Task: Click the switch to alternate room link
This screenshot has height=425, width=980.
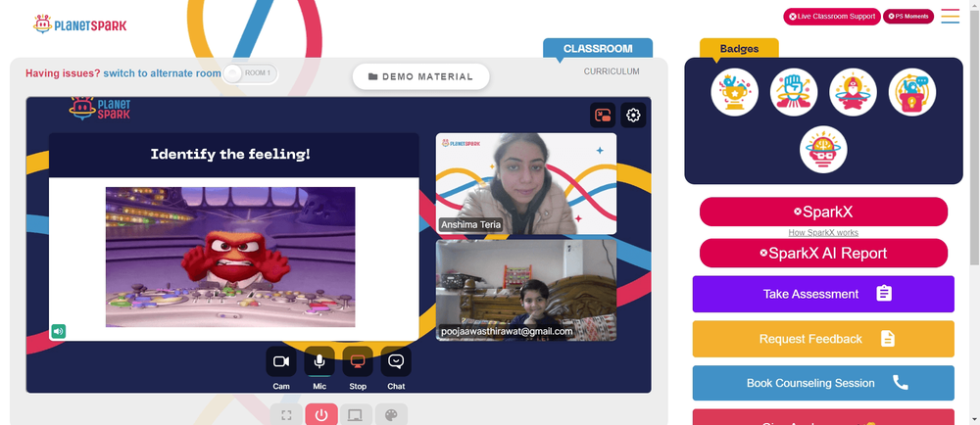Action: point(162,73)
